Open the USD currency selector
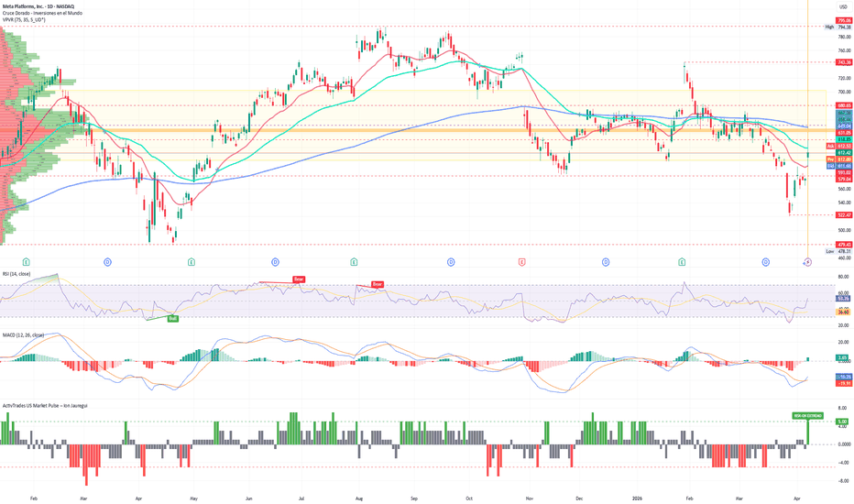The image size is (854, 504). click(x=844, y=6)
